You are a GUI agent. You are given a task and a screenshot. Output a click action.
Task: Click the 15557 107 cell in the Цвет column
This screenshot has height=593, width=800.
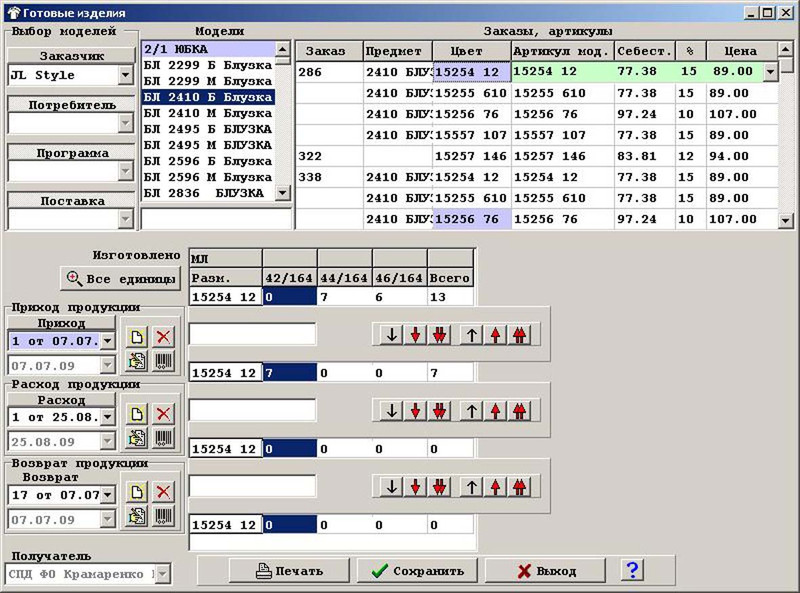pos(471,135)
